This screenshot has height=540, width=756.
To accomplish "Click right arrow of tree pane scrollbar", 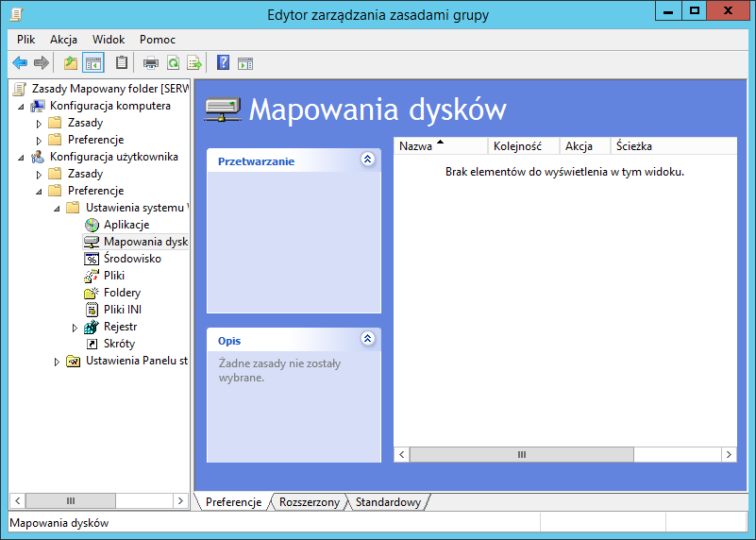I will click(x=180, y=501).
